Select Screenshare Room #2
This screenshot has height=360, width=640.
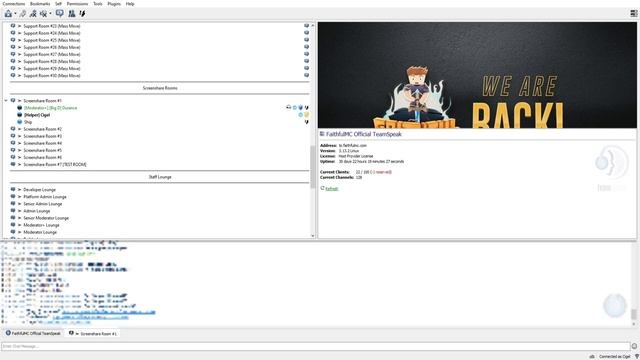[x=42, y=129]
